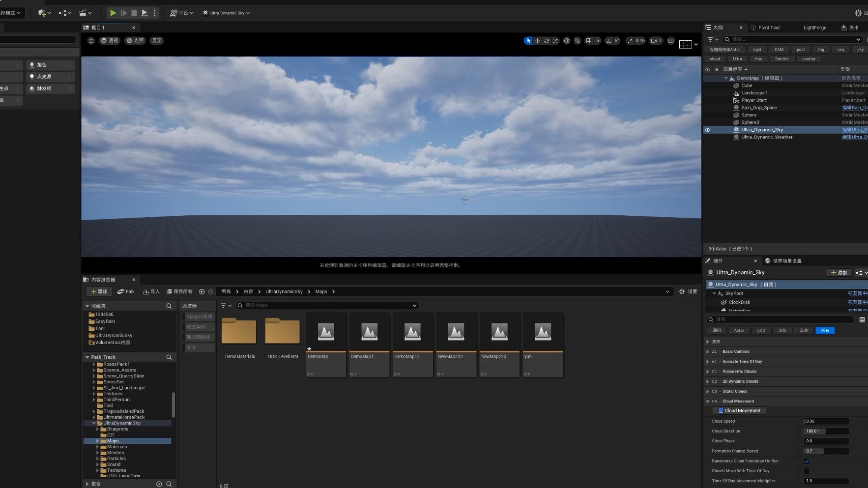Select the viewport Select mode arrow tool
This screenshot has height=488, width=868.
[528, 41]
